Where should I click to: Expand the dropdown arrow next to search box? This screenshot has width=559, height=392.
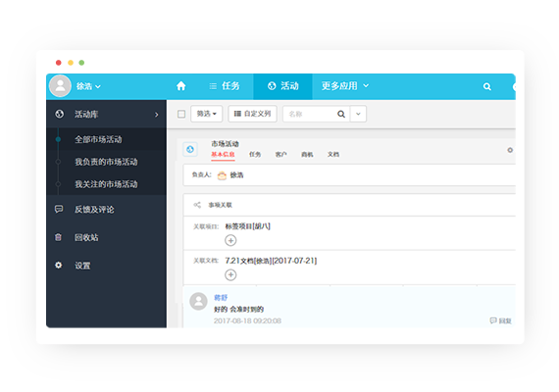click(x=358, y=114)
